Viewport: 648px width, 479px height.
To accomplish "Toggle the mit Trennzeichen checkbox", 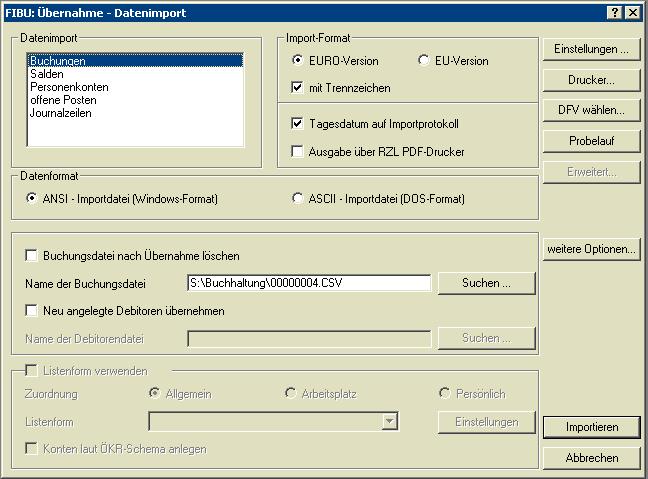I will (297, 88).
